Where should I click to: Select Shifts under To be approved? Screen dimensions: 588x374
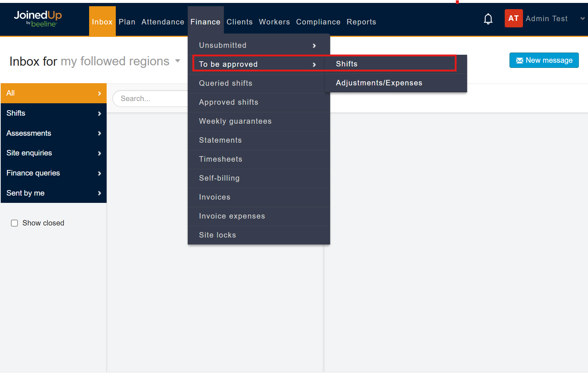396,64
